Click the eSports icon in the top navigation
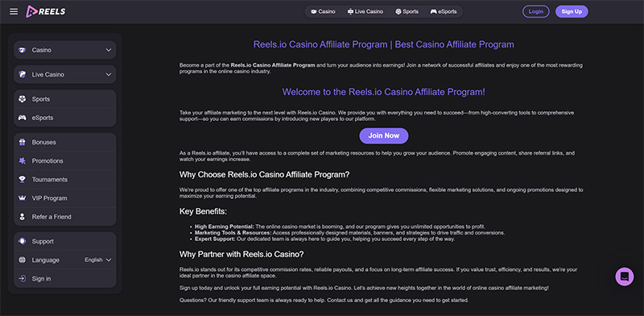Screen dimensions: 644x316 (433, 11)
